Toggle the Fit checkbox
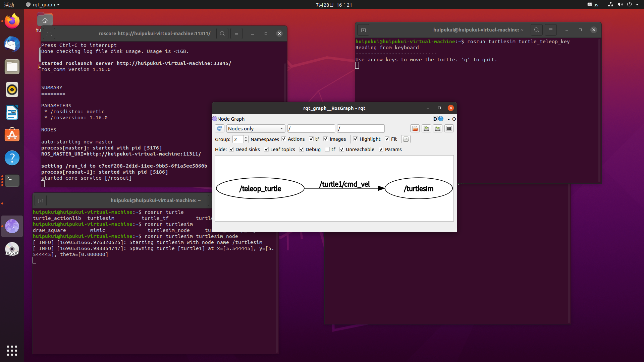The width and height of the screenshot is (644, 362). [x=387, y=139]
